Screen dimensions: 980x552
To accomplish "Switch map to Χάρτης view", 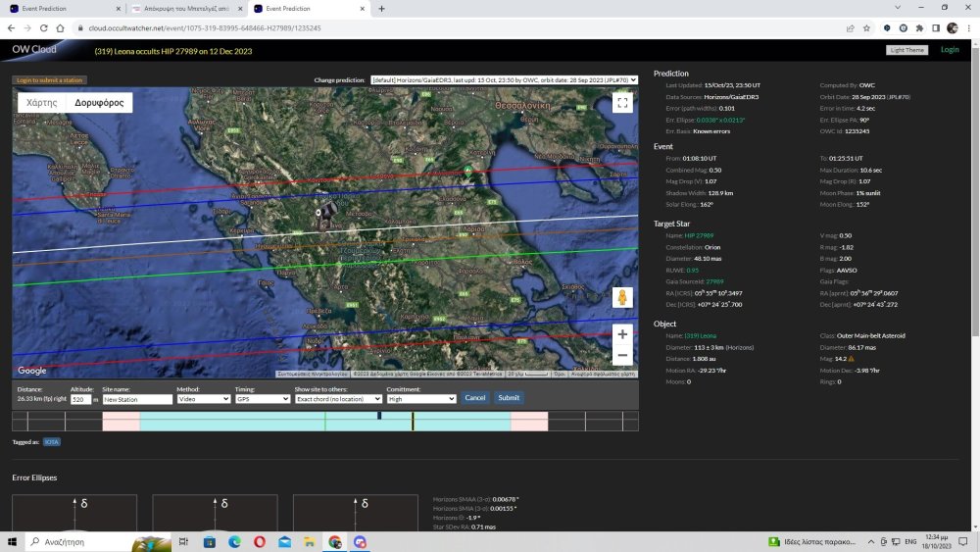I will point(41,103).
